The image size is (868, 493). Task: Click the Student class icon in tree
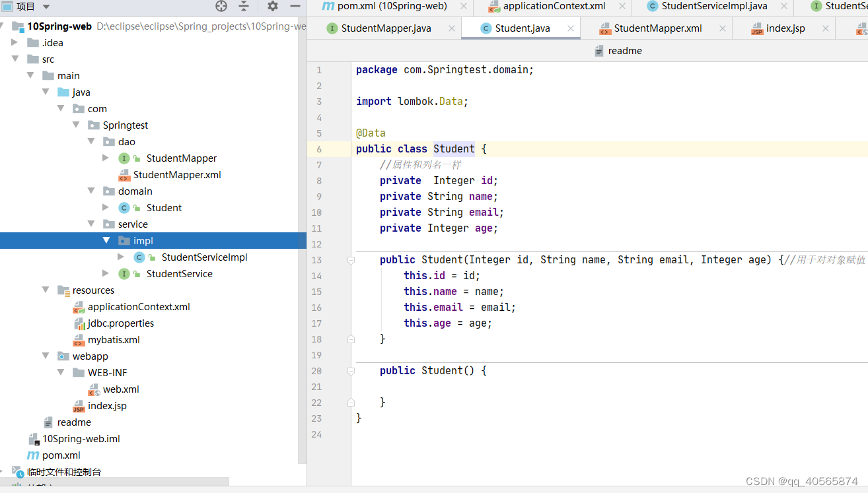(x=124, y=208)
